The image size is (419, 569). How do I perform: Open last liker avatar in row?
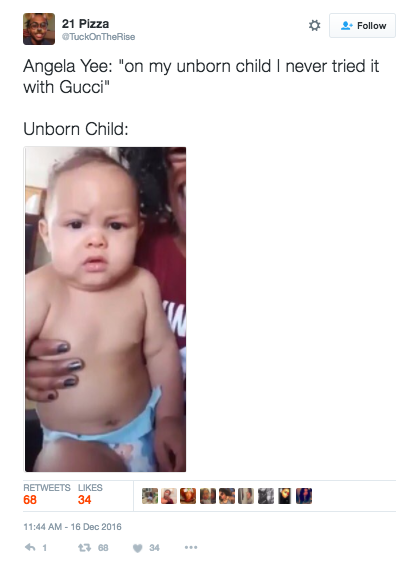tap(304, 496)
